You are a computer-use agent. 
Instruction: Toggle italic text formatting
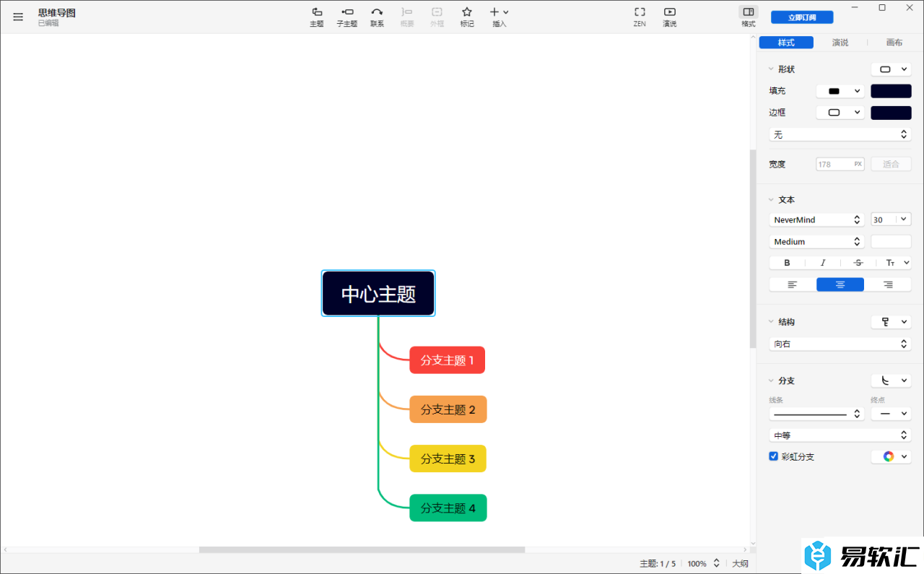822,263
